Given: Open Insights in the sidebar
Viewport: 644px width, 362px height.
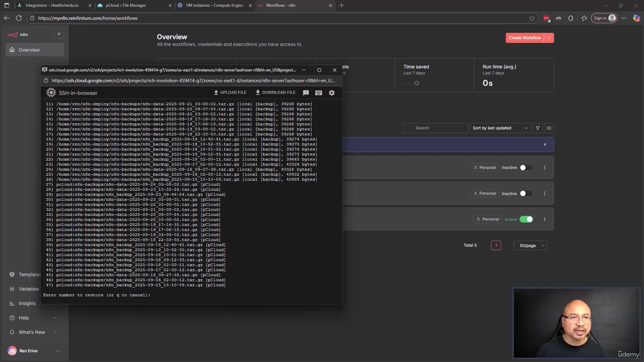Looking at the screenshot, I should [x=27, y=303].
